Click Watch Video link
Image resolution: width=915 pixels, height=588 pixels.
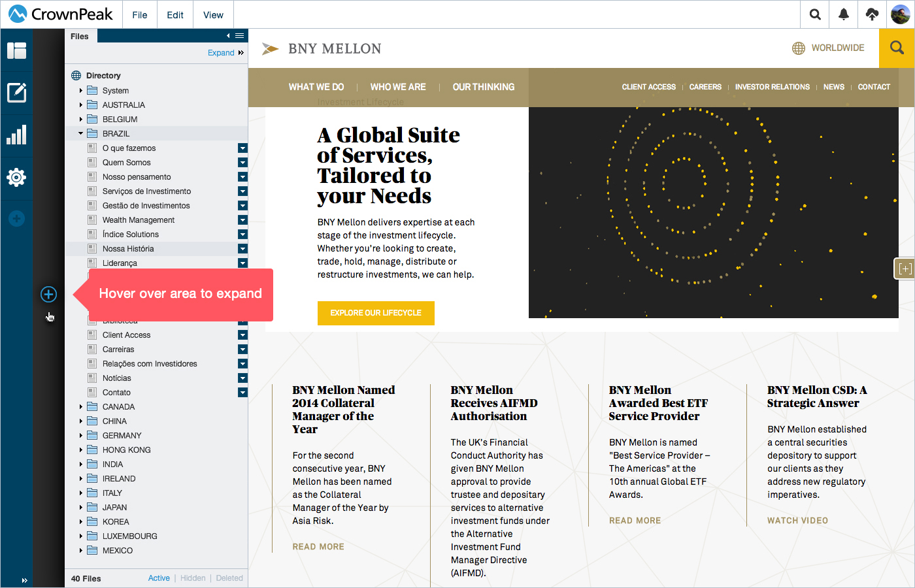point(797,521)
